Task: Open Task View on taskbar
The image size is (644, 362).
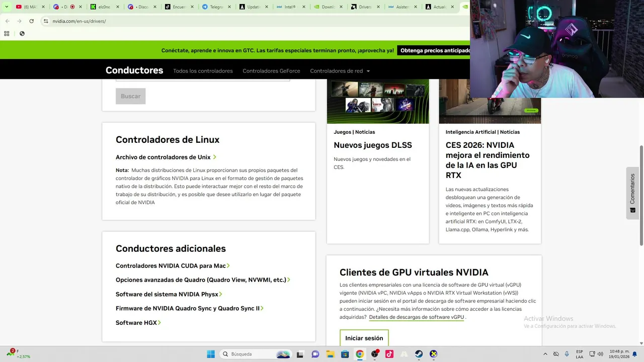Action: [300, 354]
